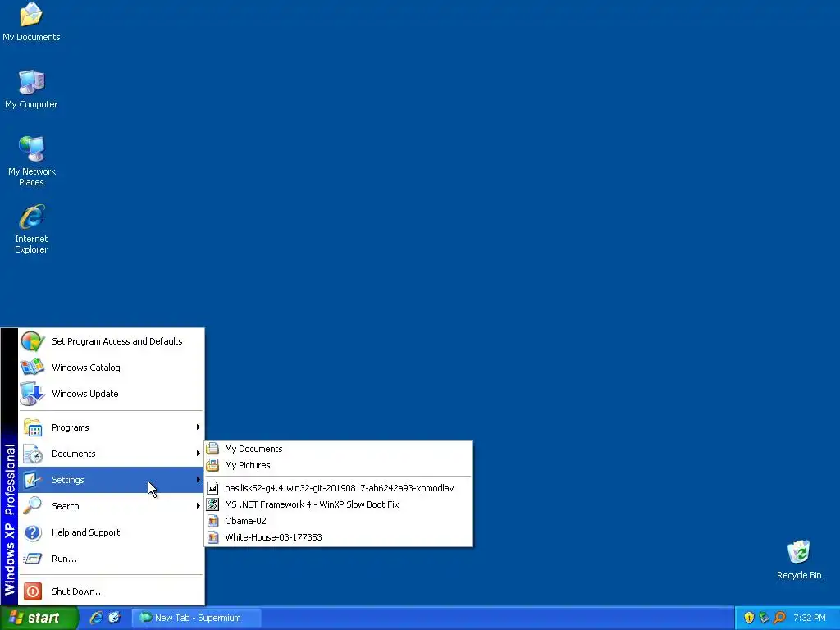The image size is (840, 630).
Task: Click White-House-03-177353 file icon
Action: click(212, 537)
